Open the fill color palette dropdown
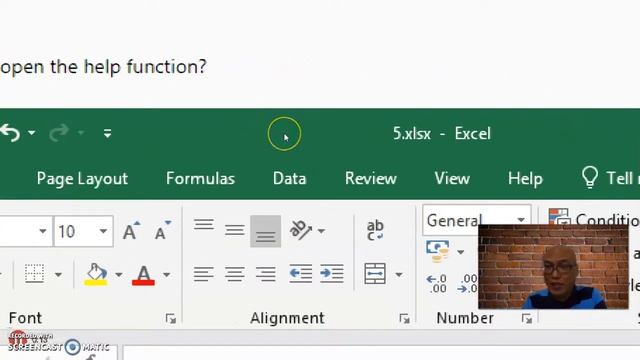640x360 pixels. tap(119, 275)
